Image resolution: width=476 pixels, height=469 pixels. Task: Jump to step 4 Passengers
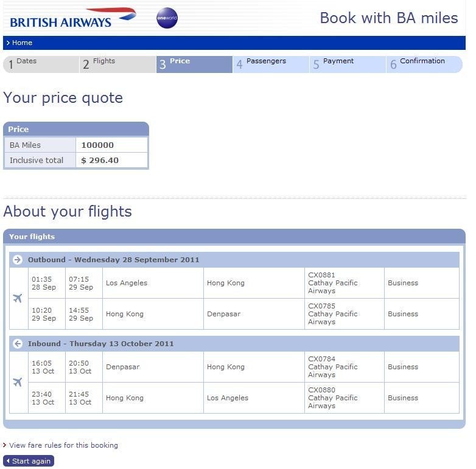(x=271, y=64)
